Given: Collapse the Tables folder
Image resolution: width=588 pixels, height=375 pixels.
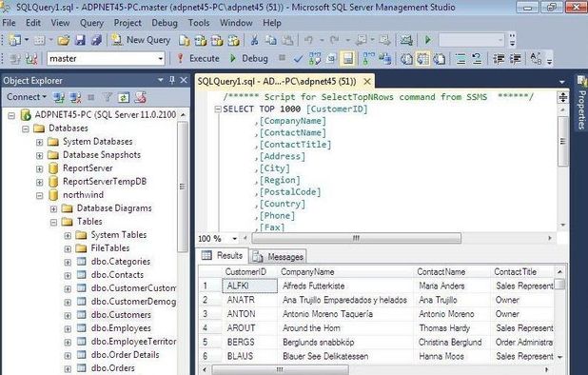Looking at the screenshot, I should [53, 222].
